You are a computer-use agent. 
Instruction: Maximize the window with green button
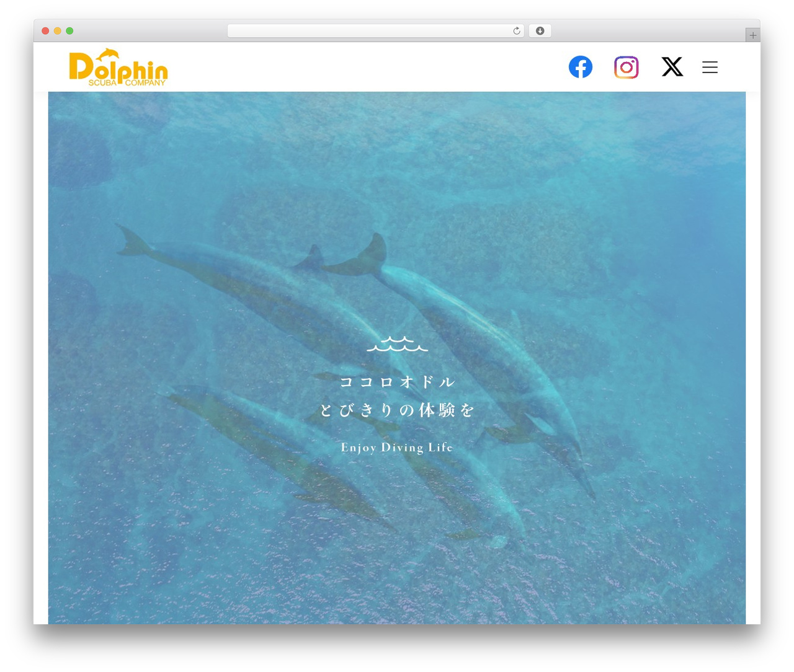69,31
